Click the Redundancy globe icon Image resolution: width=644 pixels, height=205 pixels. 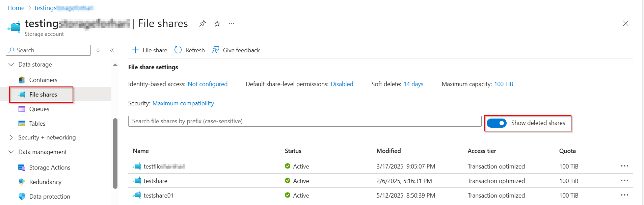point(22,182)
